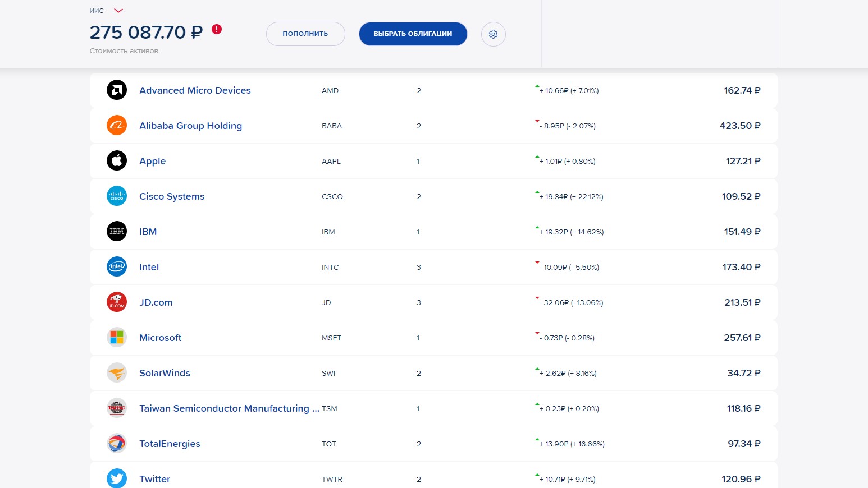This screenshot has height=488, width=868.
Task: Click the ПОПОЛНИТЬ button
Action: coord(305,34)
